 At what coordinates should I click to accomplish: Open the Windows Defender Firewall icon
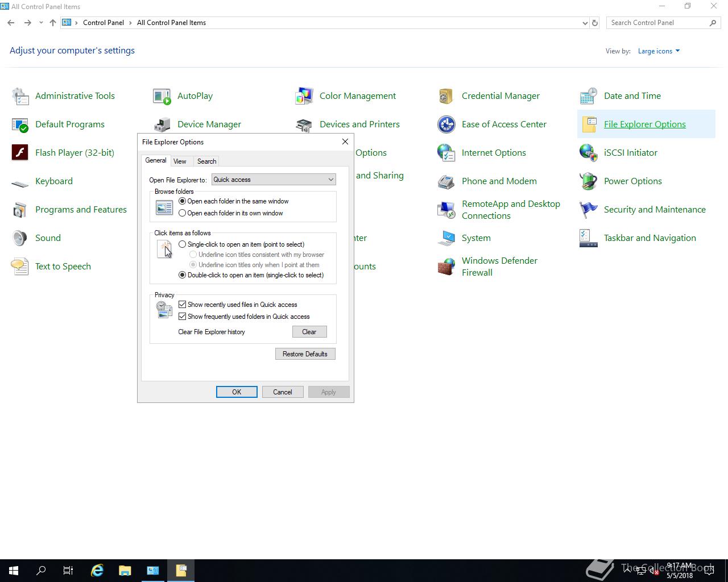click(446, 267)
